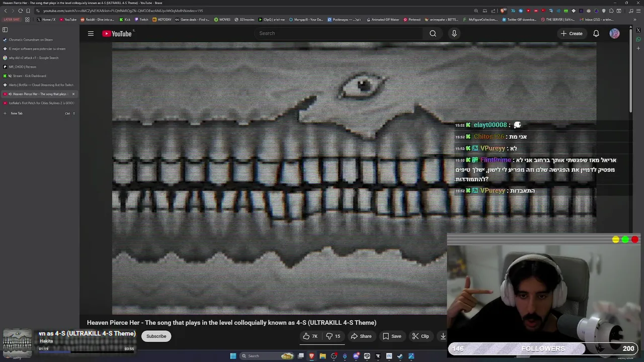
Task: Click the Brave Shields lion icon
Action: [x=503, y=11]
